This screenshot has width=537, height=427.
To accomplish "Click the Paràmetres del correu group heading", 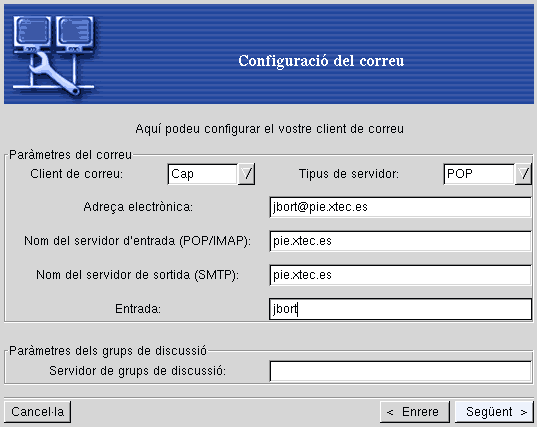I will click(70, 155).
